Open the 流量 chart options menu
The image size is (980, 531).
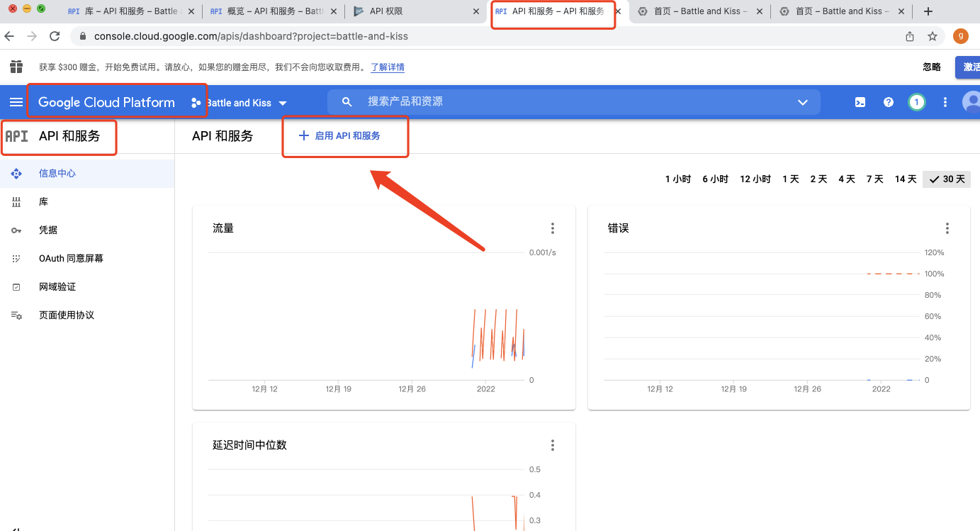(x=553, y=228)
